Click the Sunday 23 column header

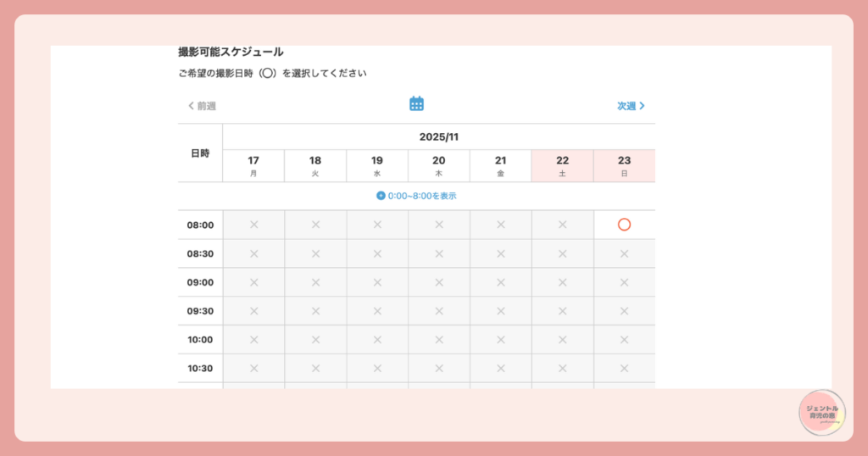click(x=624, y=165)
